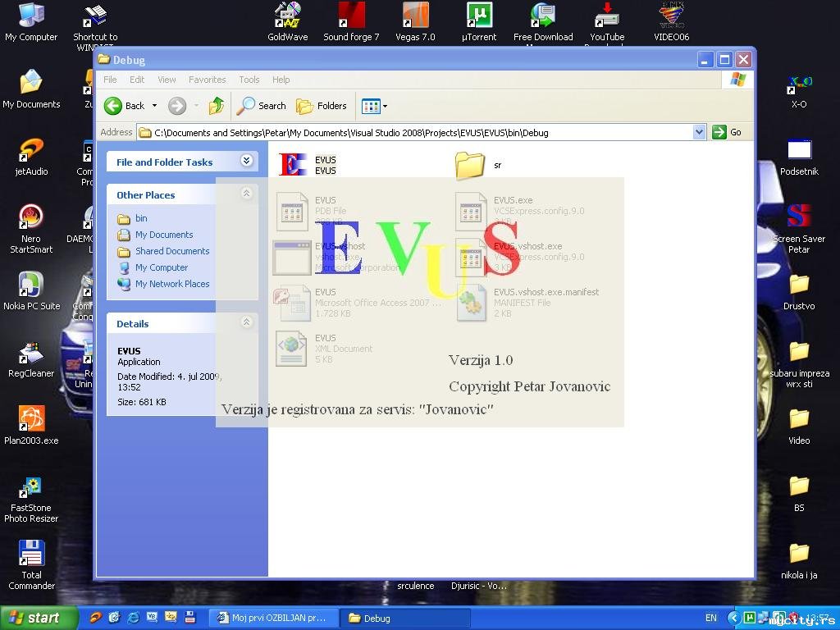
Task: Launch jetAudio from the desktop
Action: pyautogui.click(x=31, y=157)
